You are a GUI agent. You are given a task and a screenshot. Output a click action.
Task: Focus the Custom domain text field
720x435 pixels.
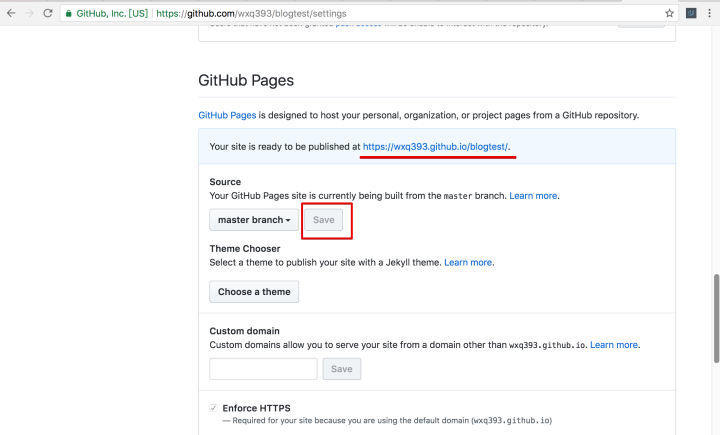coord(263,369)
